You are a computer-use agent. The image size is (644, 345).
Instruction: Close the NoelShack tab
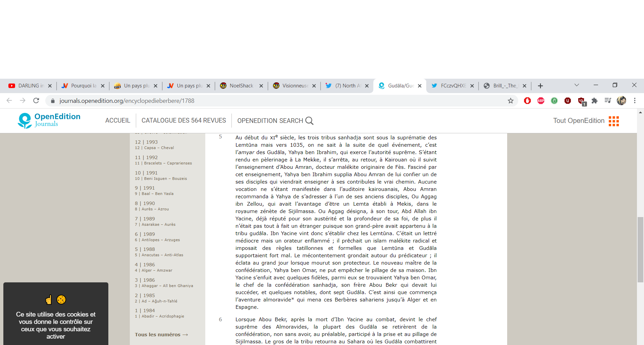[x=261, y=86]
